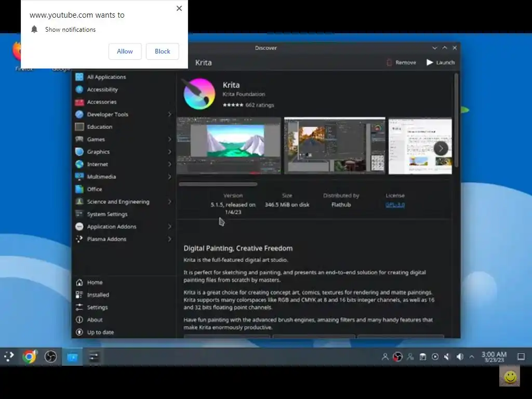Remove Krita from the system
This screenshot has height=399, width=532.
[x=402, y=62]
